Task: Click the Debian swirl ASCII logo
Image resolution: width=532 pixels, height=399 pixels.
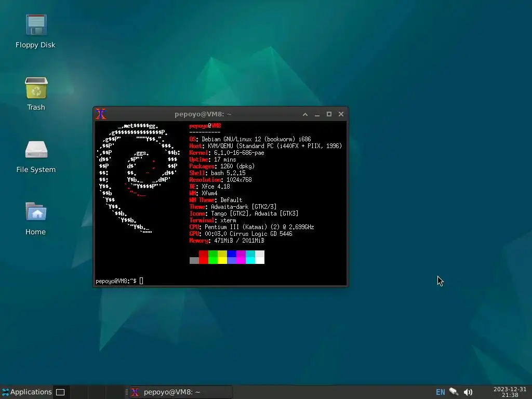Action: 138,179
